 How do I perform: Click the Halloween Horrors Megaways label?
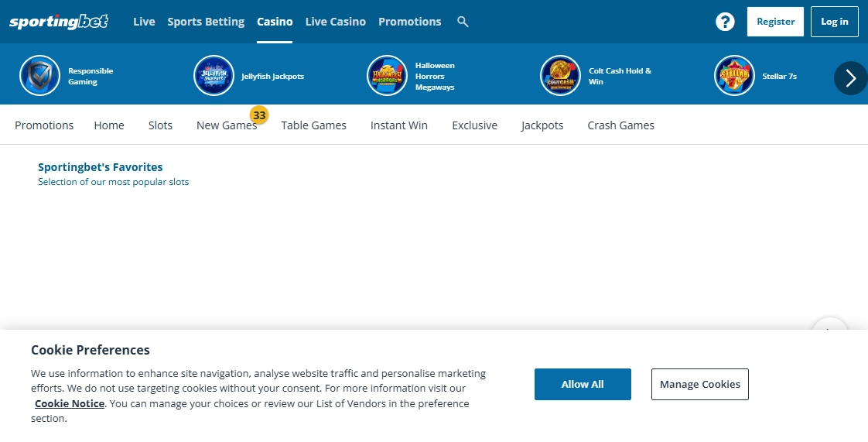[x=435, y=76]
